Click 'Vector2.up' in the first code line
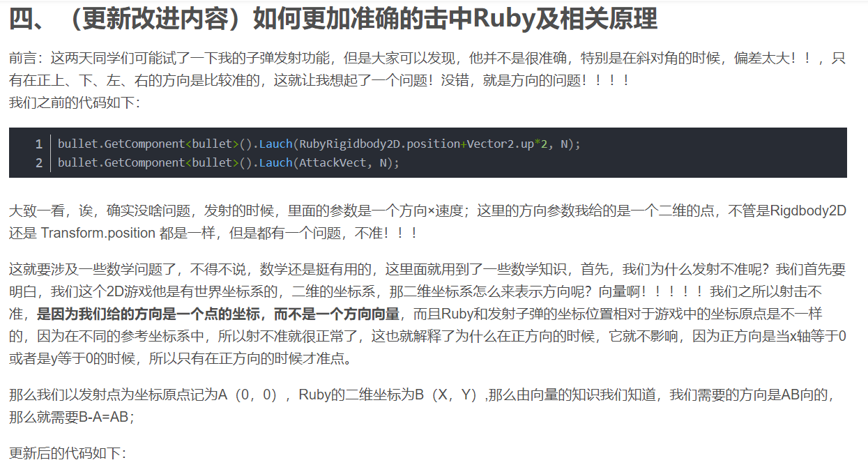The width and height of the screenshot is (868, 474). click(500, 144)
